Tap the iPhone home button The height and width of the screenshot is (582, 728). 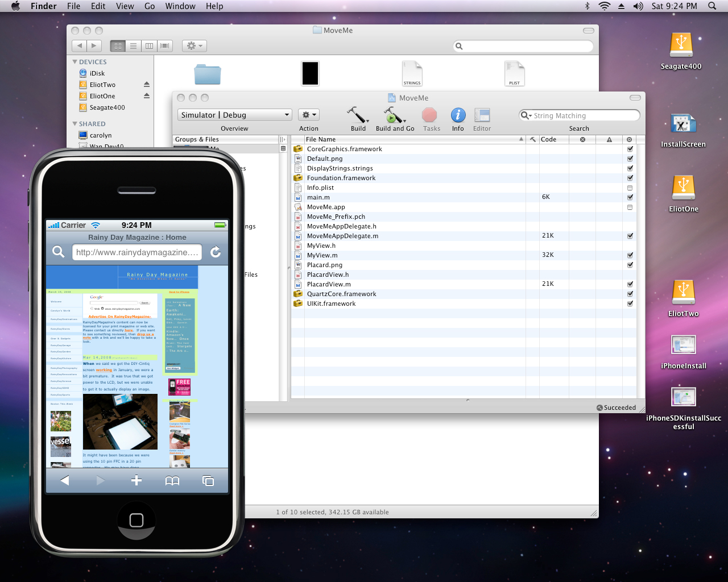(x=136, y=520)
